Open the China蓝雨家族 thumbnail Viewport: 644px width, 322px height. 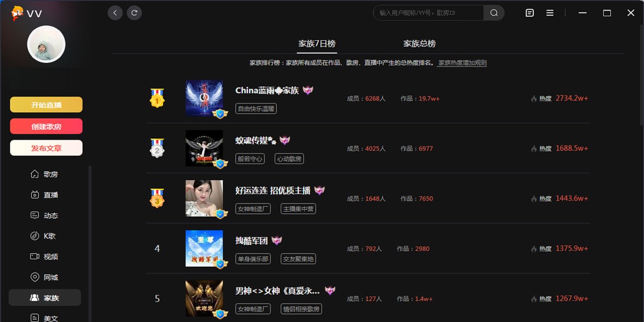coord(204,98)
